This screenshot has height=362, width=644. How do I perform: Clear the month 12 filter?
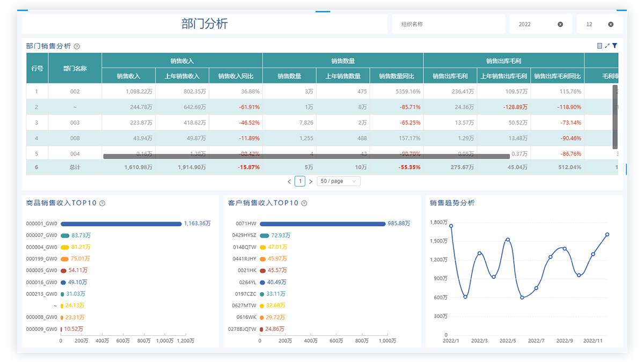[611, 24]
